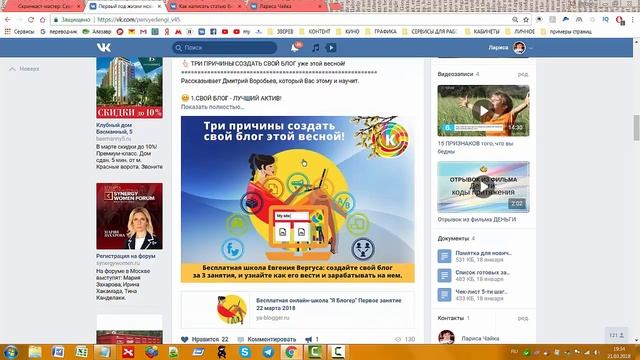The width and height of the screenshot is (640, 360).
Task: Open the примеры страниц bookmarks folder
Action: 566,31
